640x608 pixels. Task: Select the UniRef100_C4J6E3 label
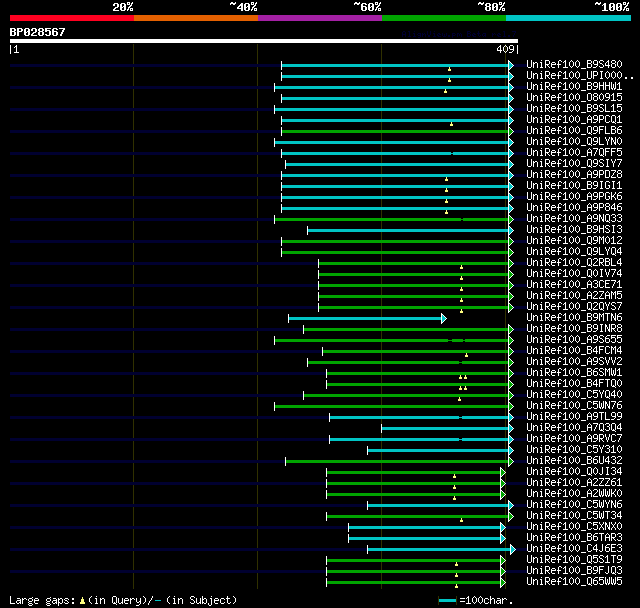(x=574, y=549)
